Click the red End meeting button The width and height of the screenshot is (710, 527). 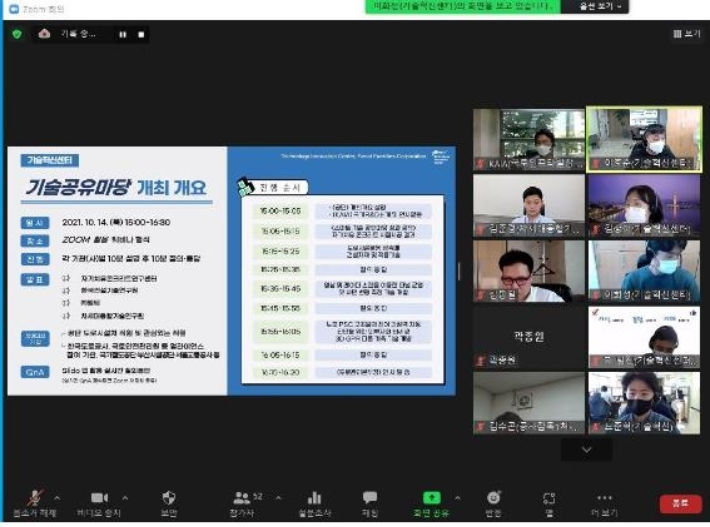pyautogui.click(x=680, y=503)
